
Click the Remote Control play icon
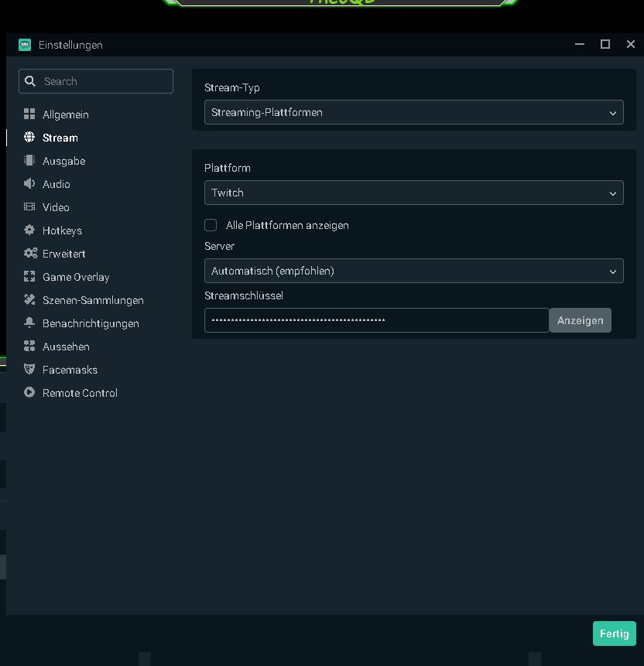tap(29, 393)
